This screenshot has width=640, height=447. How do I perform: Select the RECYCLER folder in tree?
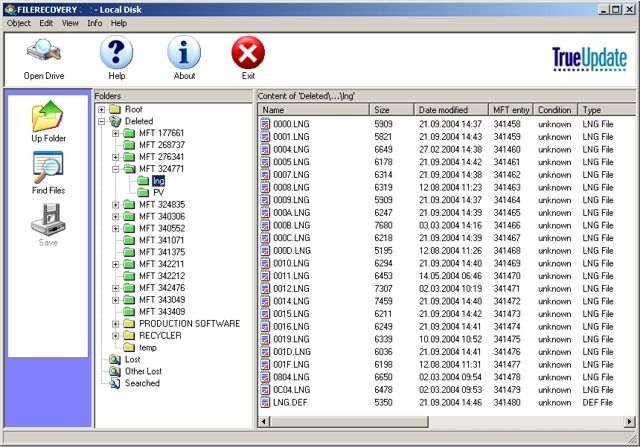click(x=160, y=336)
